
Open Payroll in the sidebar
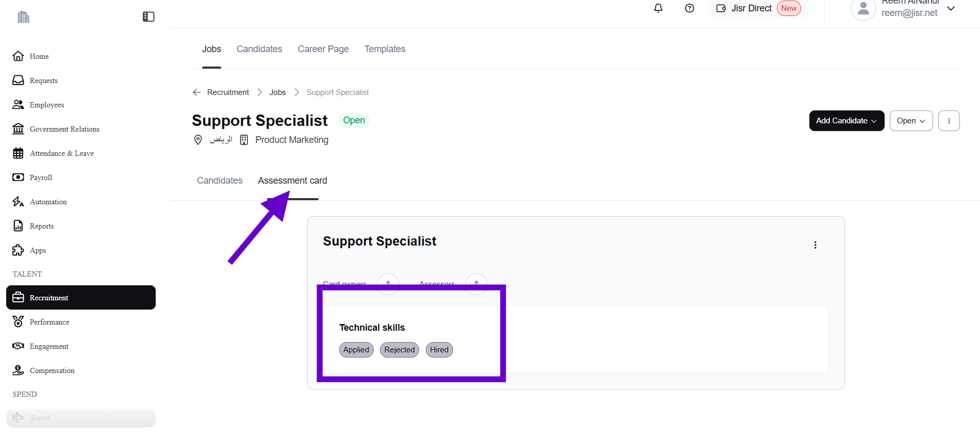coord(41,177)
